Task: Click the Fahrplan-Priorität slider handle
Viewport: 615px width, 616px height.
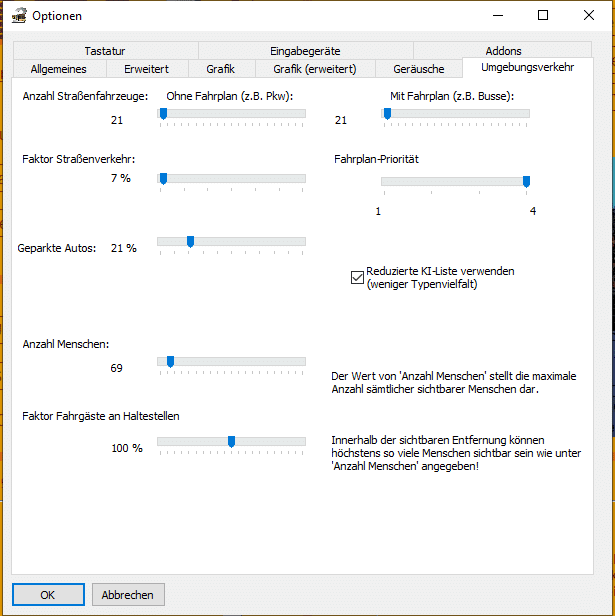Action: [526, 182]
